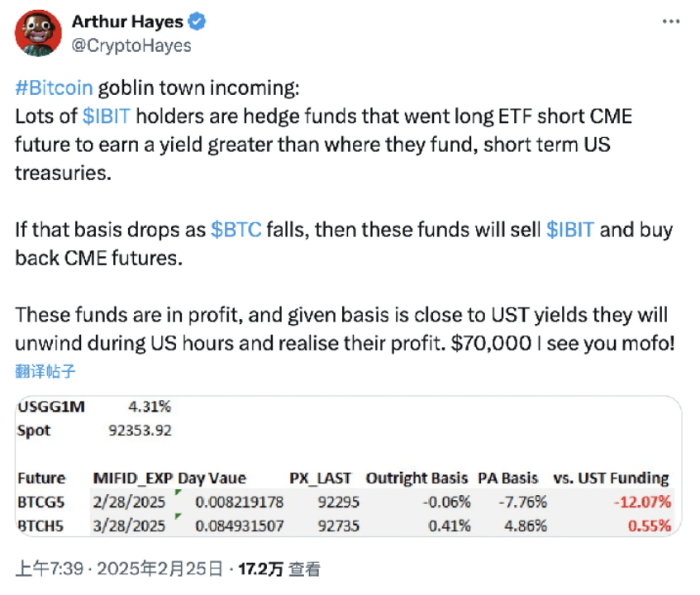Click the "vs. UST Funding" column header
The width and height of the screenshot is (700, 595).
[611, 478]
